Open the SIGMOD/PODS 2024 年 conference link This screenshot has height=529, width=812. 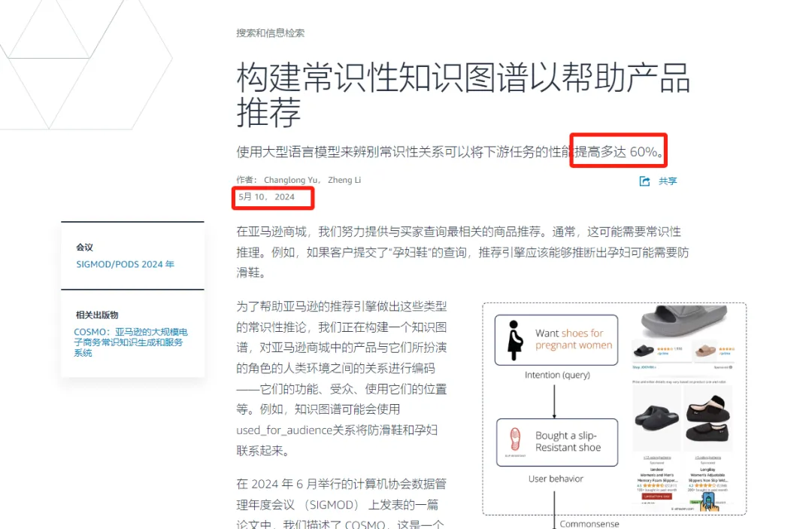[125, 264]
